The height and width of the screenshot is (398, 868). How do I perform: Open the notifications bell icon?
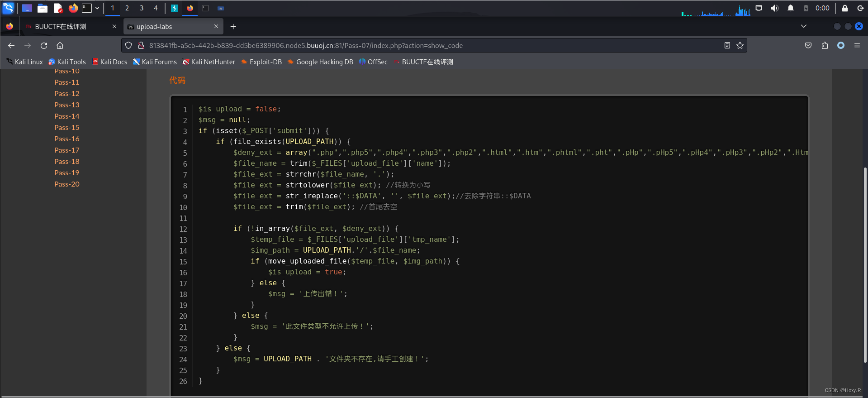pos(791,8)
